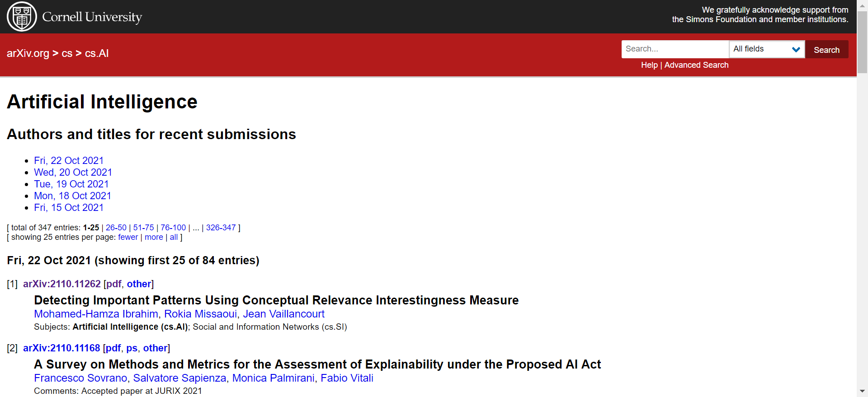Show fewer entries per page
This screenshot has height=397, width=868.
pos(128,237)
